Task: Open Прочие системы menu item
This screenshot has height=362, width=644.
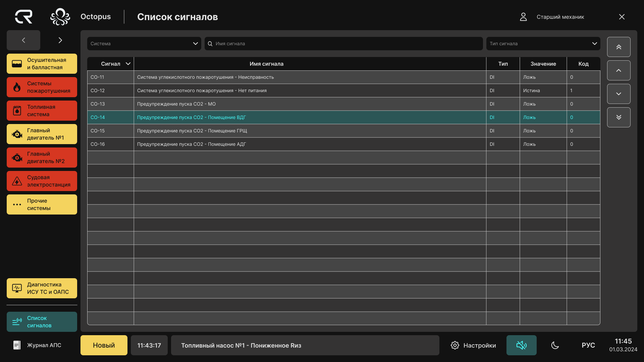Action: pos(42,204)
